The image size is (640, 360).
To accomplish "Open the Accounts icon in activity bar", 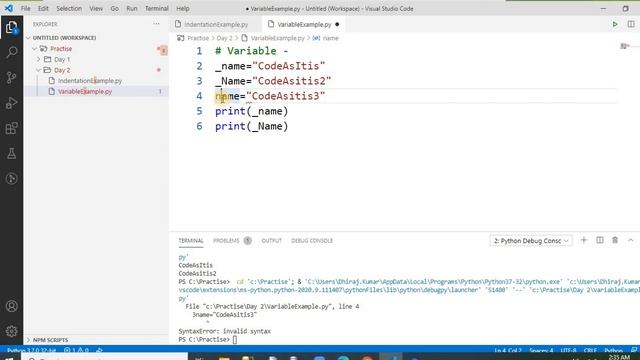I will 11,306.
